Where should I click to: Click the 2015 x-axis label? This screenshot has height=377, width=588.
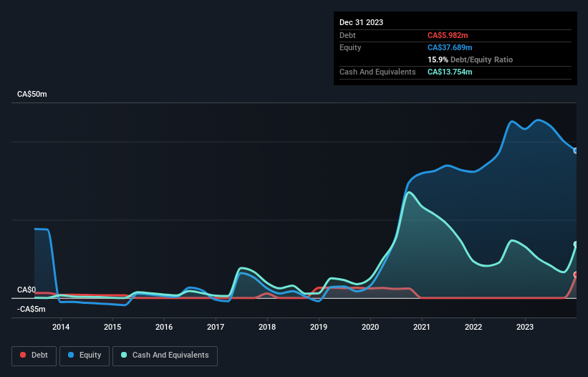coord(112,327)
